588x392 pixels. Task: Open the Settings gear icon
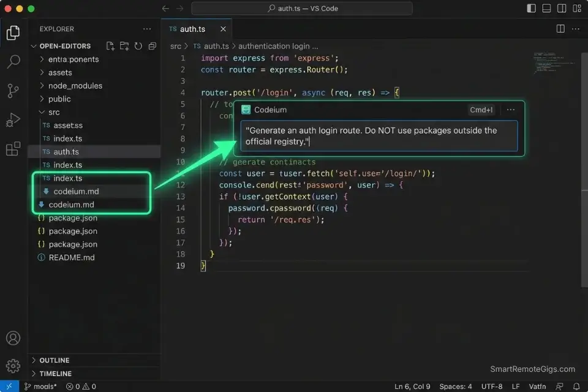13,366
